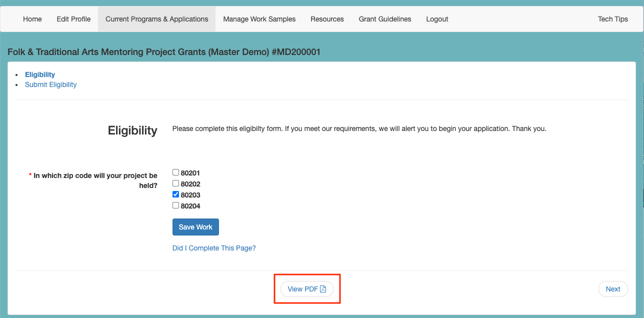This screenshot has width=644, height=318.
Task: Navigate to the Home menu item
Action: pos(32,18)
